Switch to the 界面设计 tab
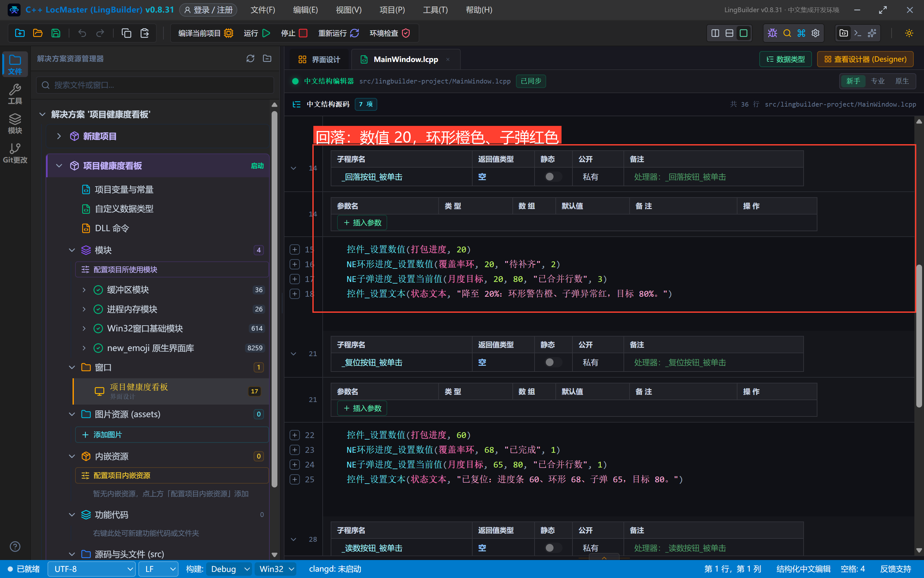 (319, 59)
